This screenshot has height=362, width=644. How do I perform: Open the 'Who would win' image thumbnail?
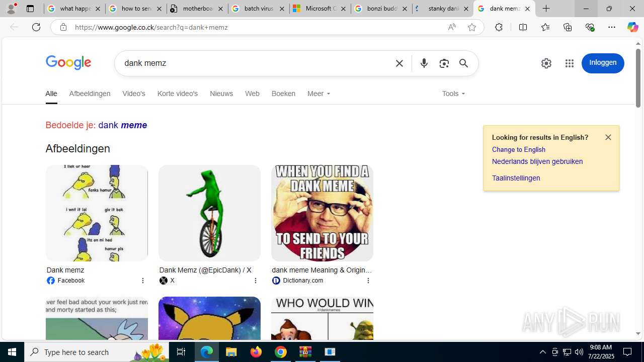(322, 318)
